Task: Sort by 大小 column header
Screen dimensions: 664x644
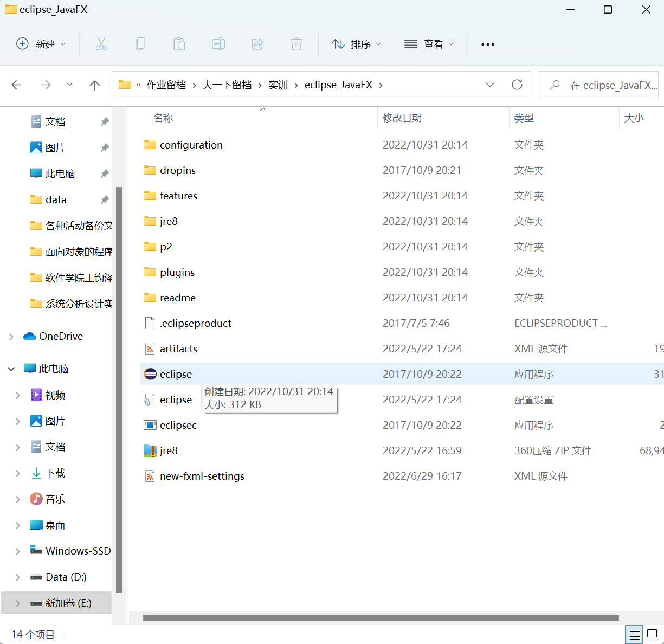Action: (x=634, y=118)
